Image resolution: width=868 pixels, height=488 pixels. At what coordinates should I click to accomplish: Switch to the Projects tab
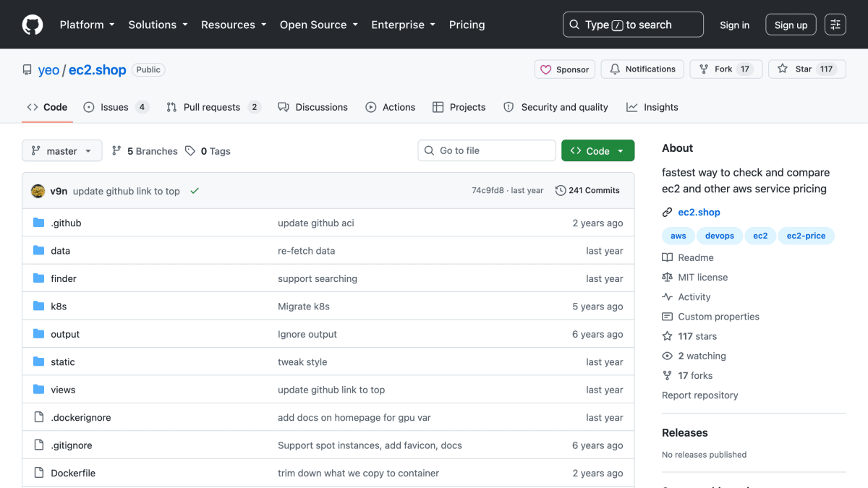click(x=459, y=107)
